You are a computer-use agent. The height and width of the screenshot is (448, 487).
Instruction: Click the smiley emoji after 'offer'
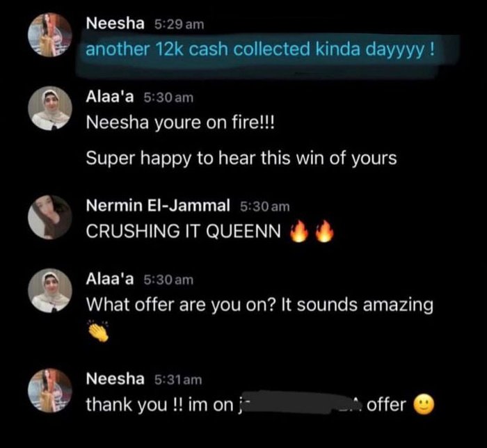(x=424, y=405)
